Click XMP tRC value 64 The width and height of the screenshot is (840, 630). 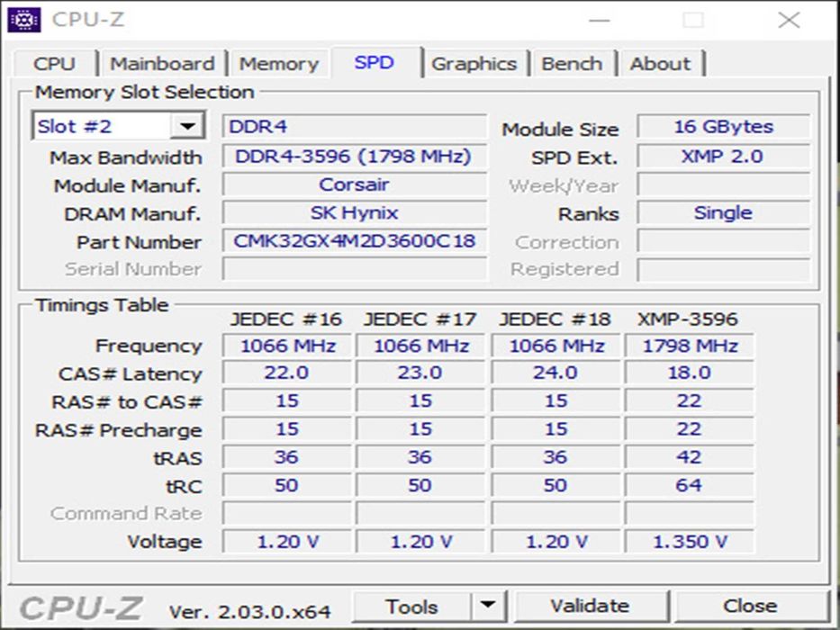[x=690, y=485]
